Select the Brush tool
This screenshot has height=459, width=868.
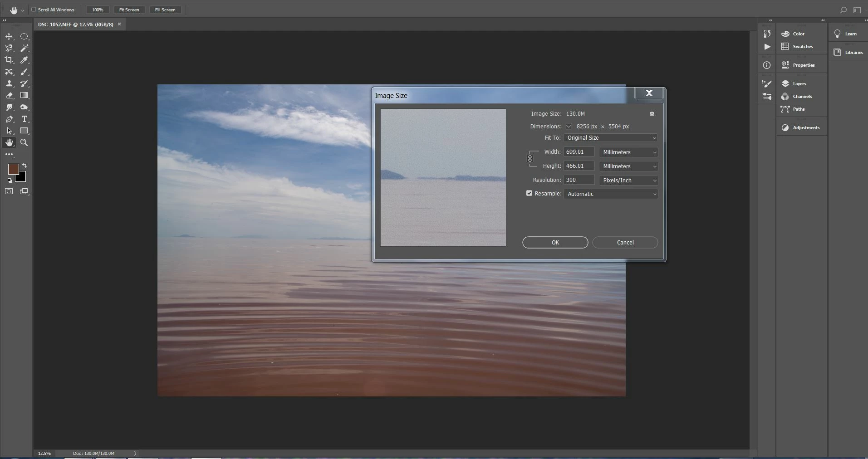point(25,72)
